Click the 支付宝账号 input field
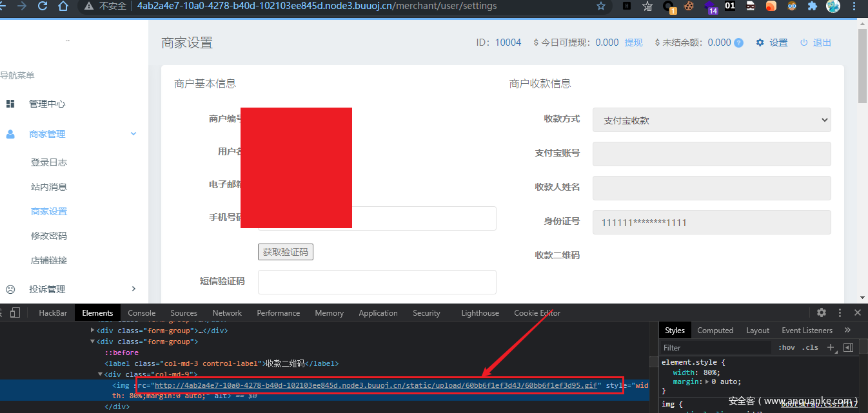Viewport: 868px width, 413px height. 712,154
